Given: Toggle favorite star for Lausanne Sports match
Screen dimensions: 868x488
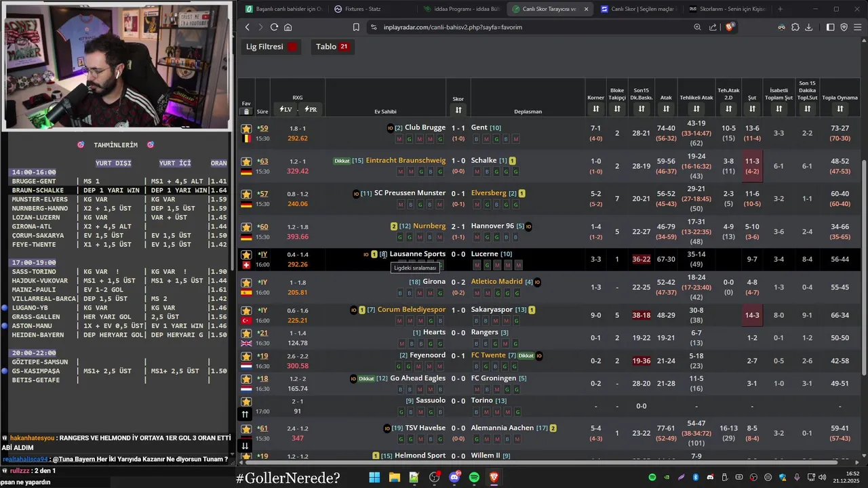Looking at the screenshot, I should click(x=246, y=254).
